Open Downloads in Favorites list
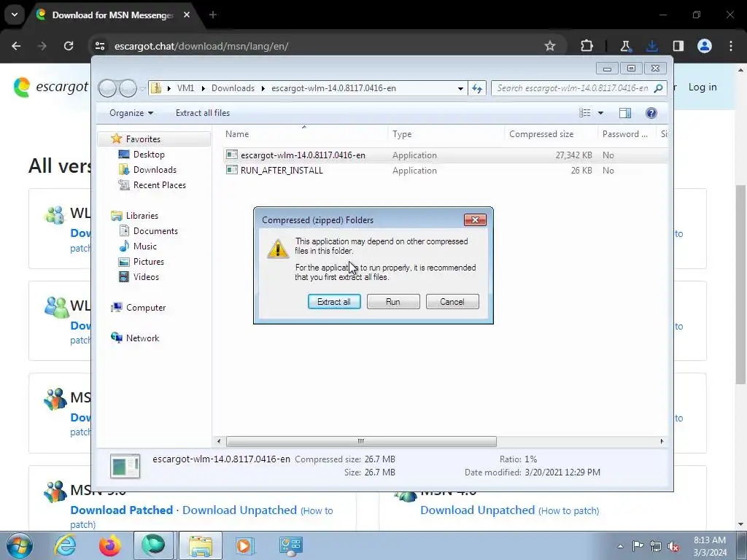 tap(155, 169)
